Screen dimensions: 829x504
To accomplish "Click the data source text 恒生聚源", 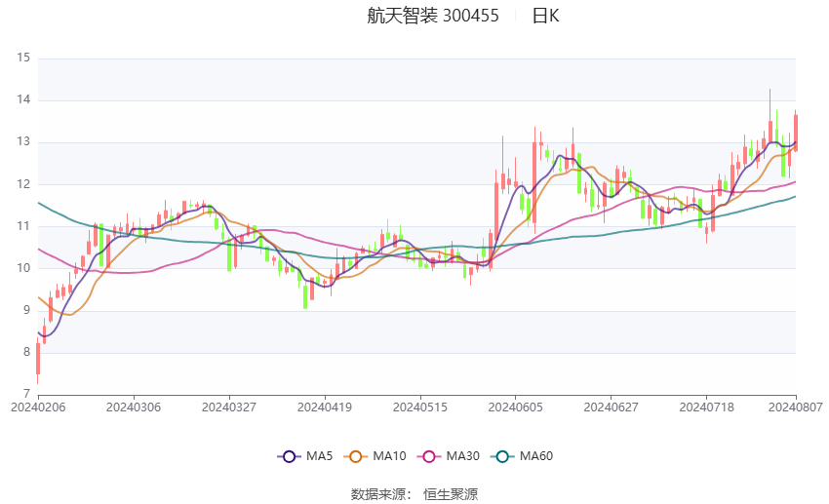I will (x=451, y=494).
